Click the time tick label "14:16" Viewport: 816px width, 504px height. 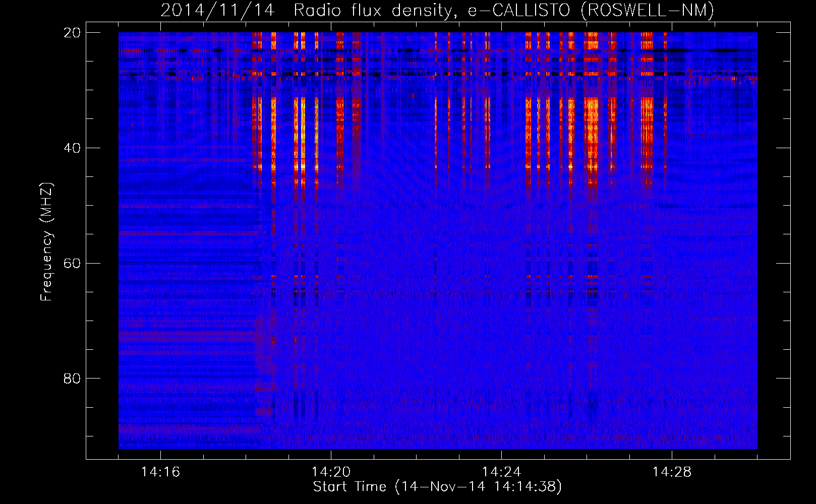click(x=160, y=472)
